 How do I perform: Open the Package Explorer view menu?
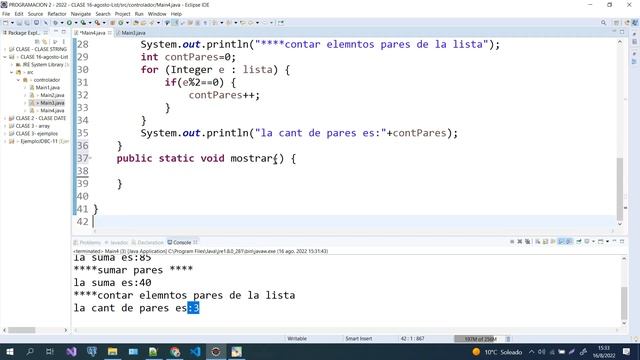[x=63, y=42]
